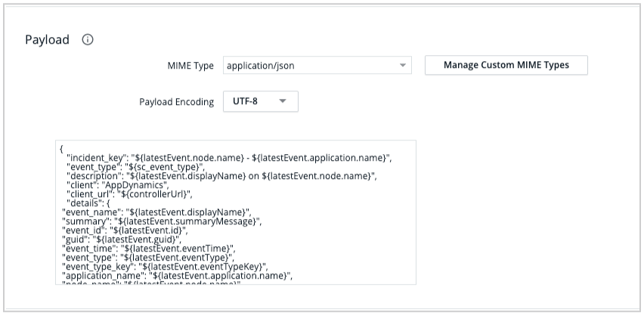Open the Payload Encoding UTF-8 dropdown

tap(260, 101)
